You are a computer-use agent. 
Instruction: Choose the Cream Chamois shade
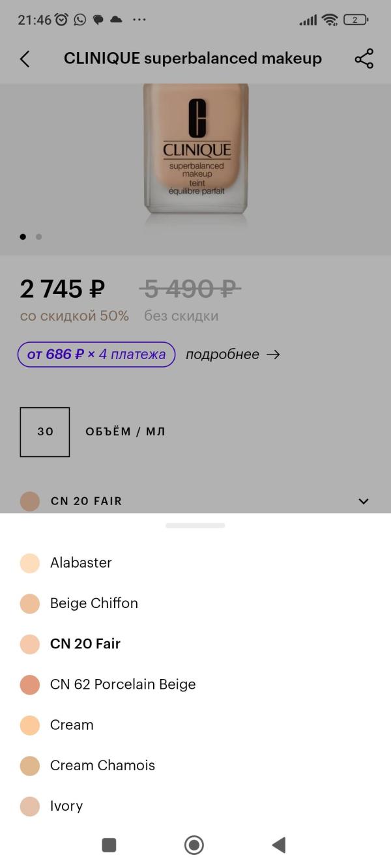pyautogui.click(x=102, y=765)
